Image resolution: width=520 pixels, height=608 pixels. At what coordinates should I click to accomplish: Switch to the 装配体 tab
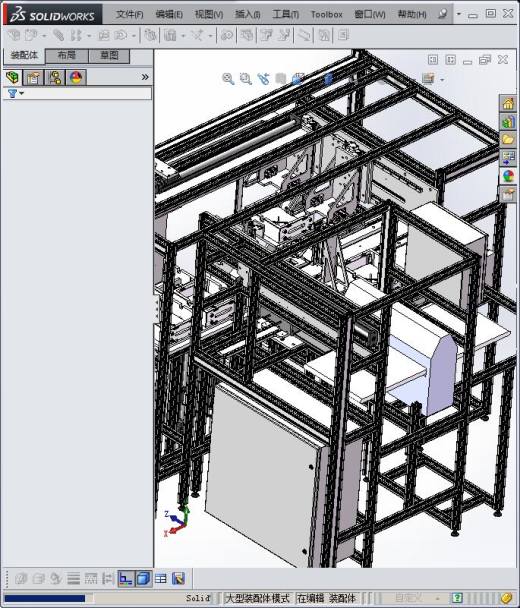coord(24,55)
